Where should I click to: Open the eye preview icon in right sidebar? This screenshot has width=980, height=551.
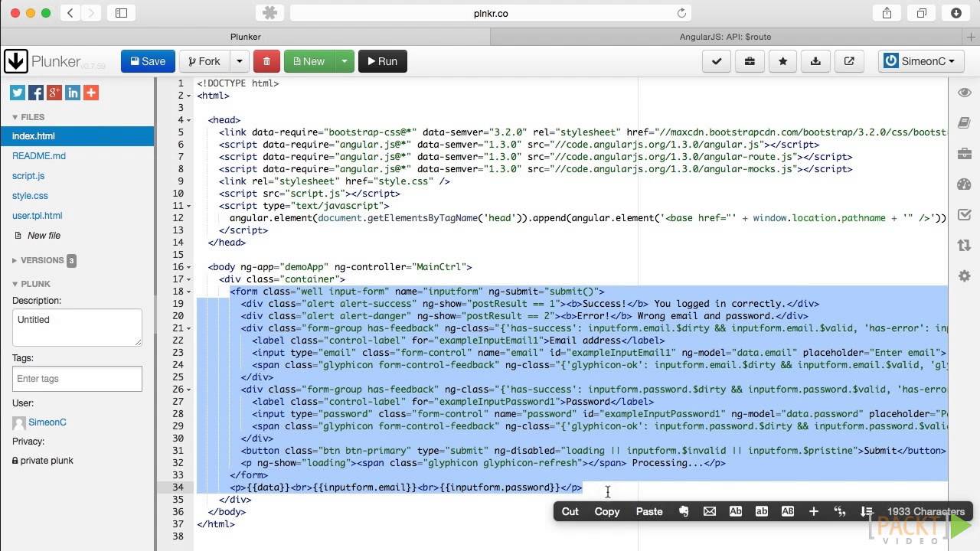click(x=964, y=93)
